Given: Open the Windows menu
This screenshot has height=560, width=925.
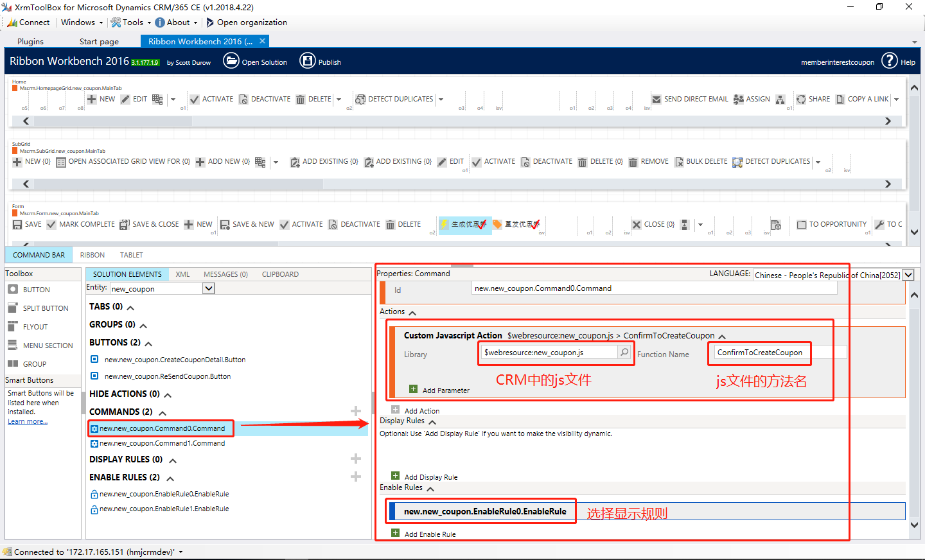Looking at the screenshot, I should [x=82, y=22].
